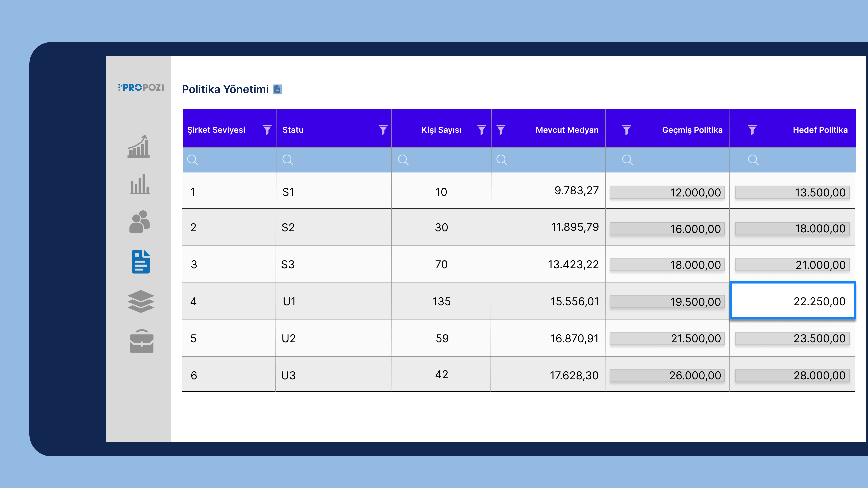Click document icon beside Politika Yönetimi title
Image resolution: width=868 pixels, height=488 pixels.
[277, 89]
